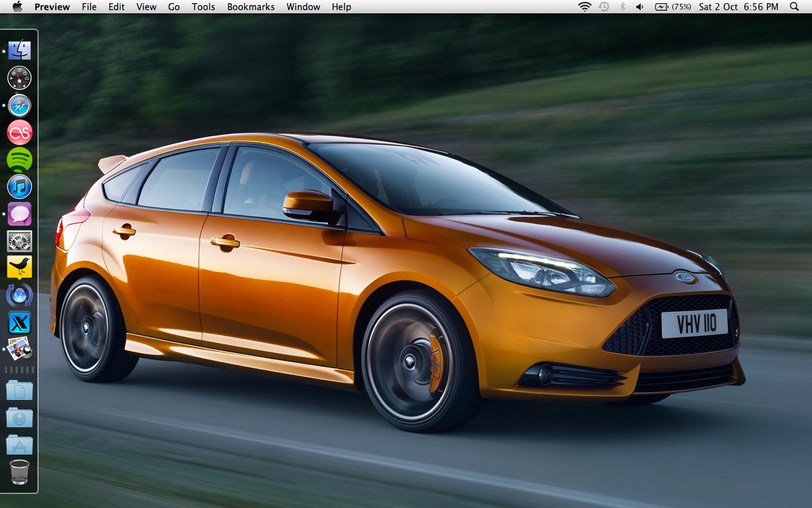
Task: Open the Applications folder stack
Action: tap(20, 444)
